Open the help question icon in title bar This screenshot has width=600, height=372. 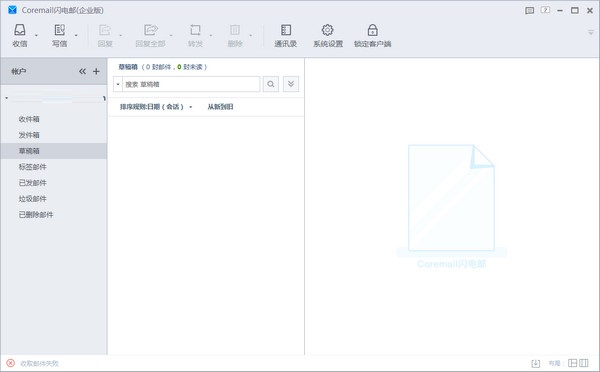(x=545, y=10)
